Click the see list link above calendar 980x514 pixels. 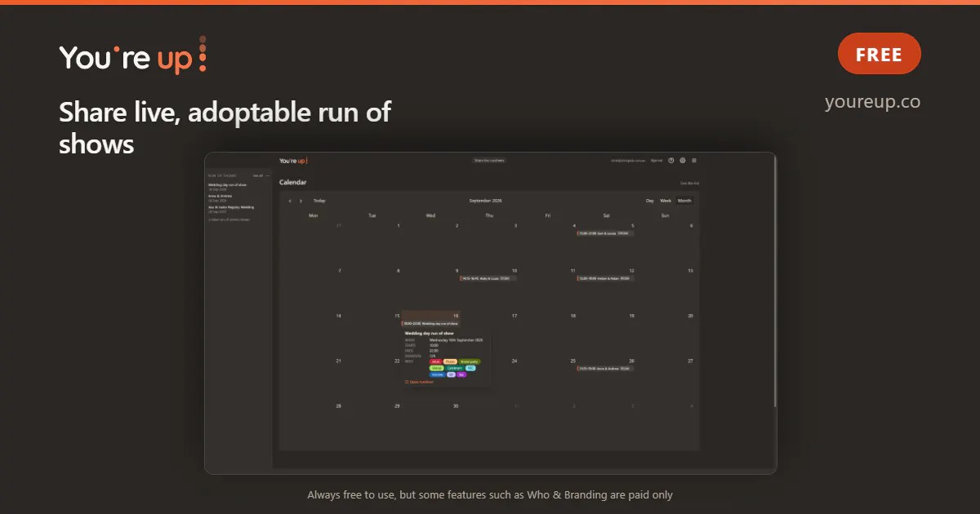point(690,184)
